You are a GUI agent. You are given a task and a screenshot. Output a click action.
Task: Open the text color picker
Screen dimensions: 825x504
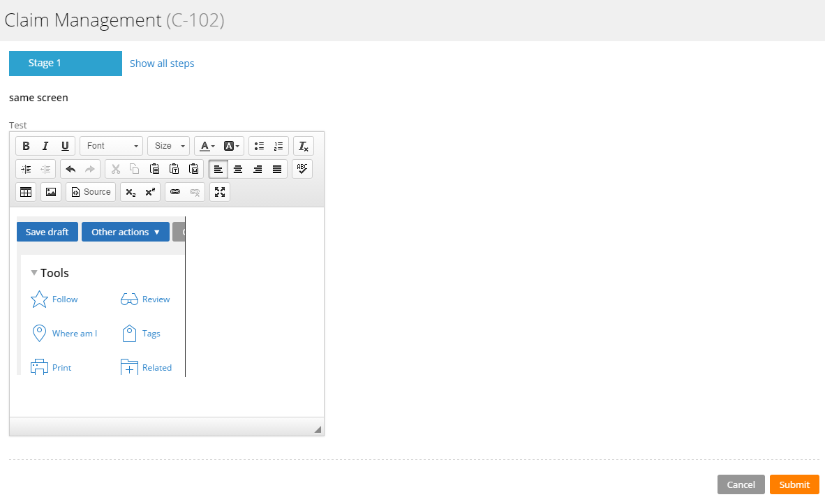coord(207,146)
